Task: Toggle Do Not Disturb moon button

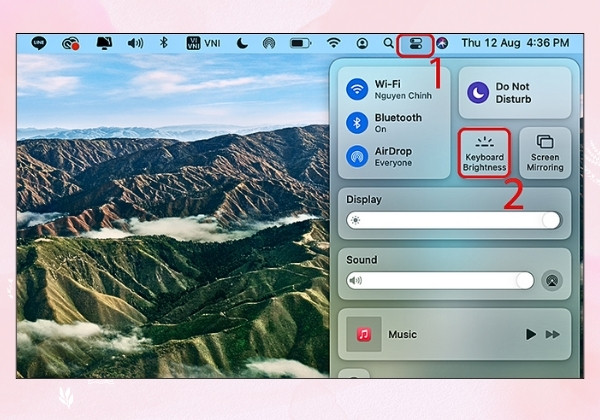Action: pos(478,93)
